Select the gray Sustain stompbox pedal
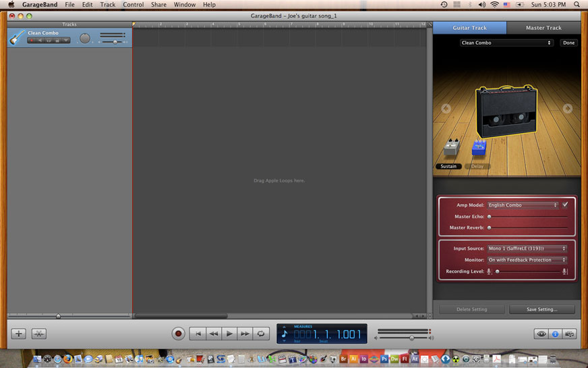Image resolution: width=588 pixels, height=368 pixels. point(450,149)
